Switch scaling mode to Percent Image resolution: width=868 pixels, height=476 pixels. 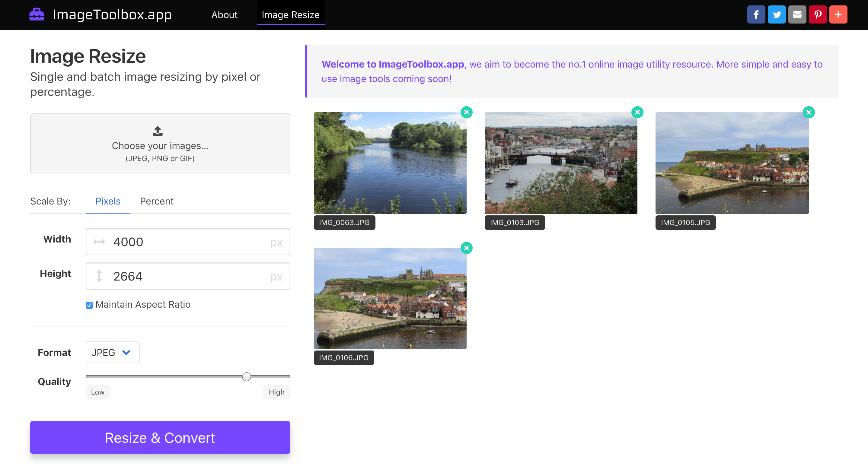tap(157, 201)
